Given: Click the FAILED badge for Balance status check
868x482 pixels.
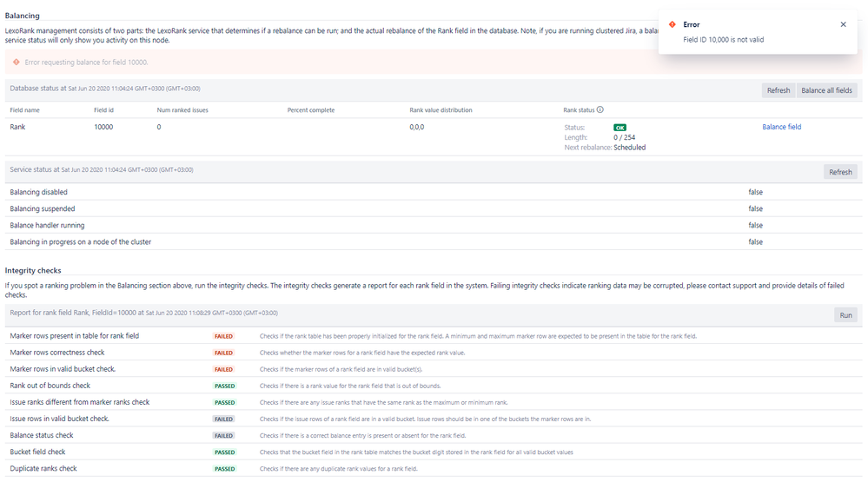Looking at the screenshot, I should point(224,436).
